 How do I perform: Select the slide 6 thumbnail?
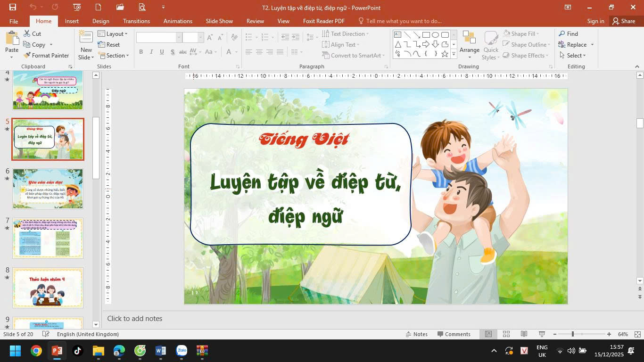[48, 189]
